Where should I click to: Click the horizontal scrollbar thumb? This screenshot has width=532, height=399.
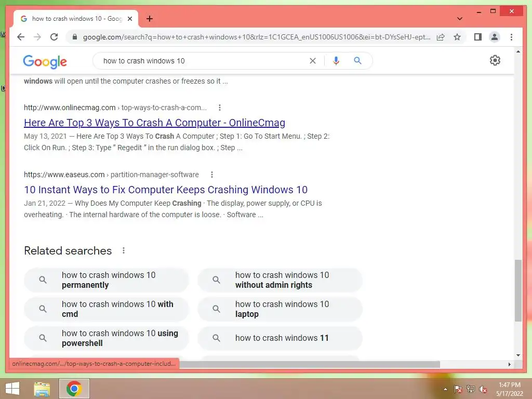point(310,364)
